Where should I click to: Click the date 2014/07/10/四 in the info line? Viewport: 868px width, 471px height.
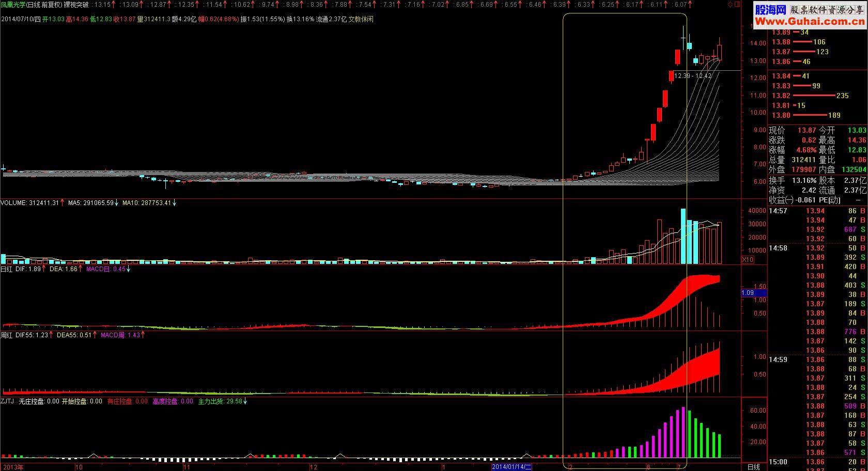(x=21, y=19)
